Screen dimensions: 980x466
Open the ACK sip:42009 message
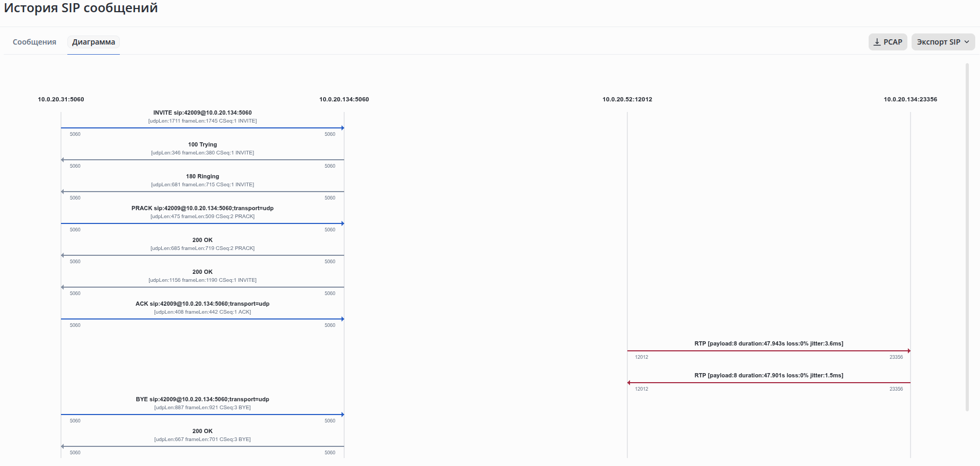tap(202, 304)
